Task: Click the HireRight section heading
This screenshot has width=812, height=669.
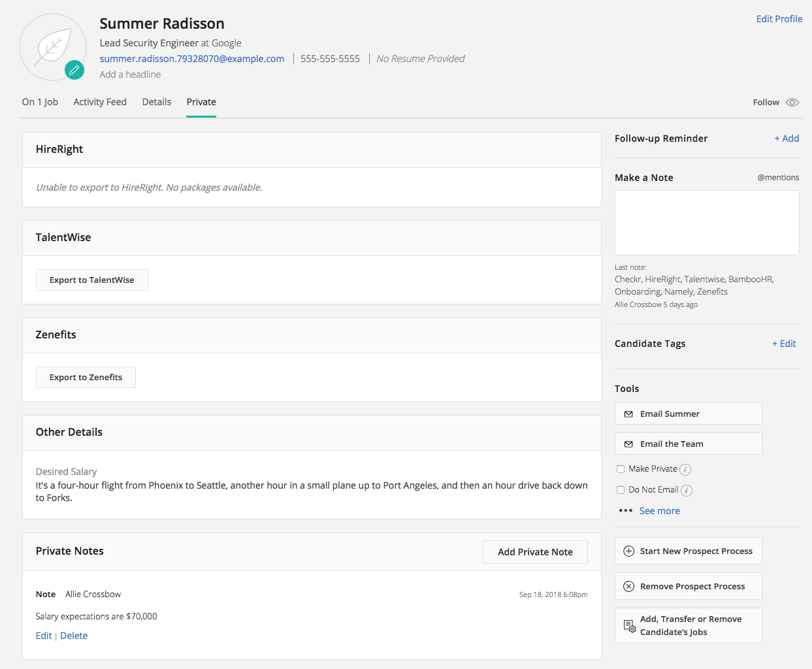Action: (59, 150)
